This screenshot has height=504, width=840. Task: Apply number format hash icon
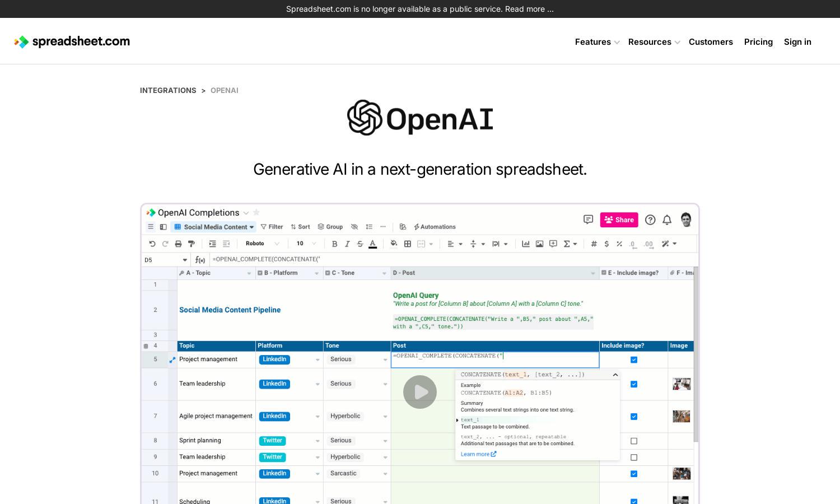click(x=594, y=244)
